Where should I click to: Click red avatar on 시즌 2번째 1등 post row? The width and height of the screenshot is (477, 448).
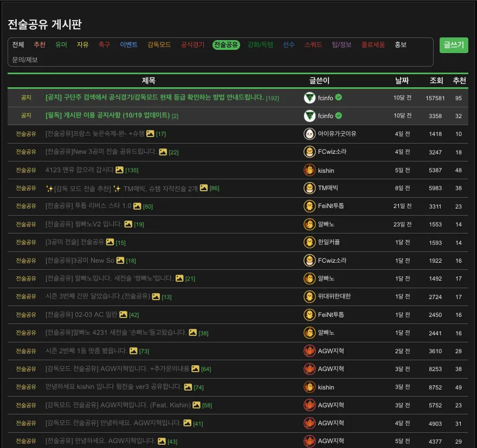[310, 350]
